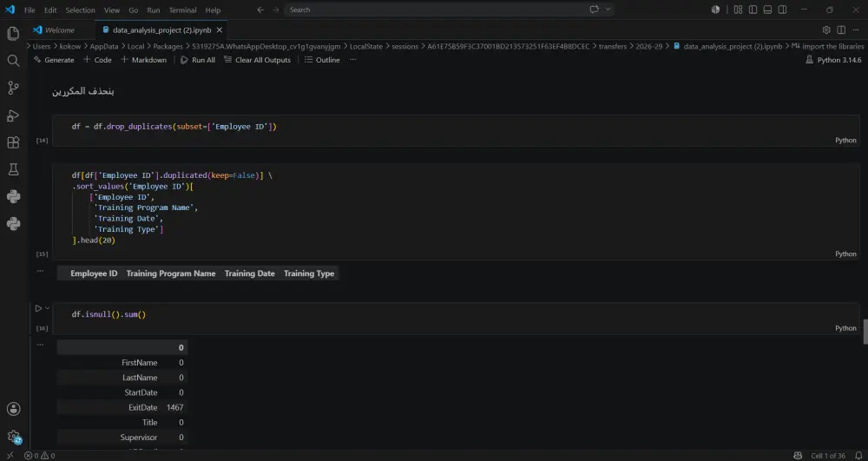The image size is (868, 461).
Task: Click the LocalState breadcrumb
Action: point(366,47)
